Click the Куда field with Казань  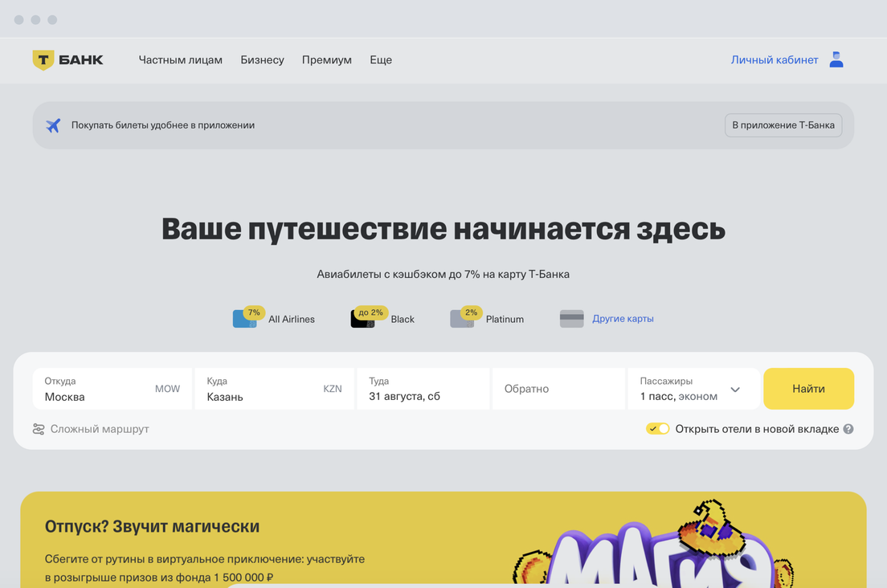[x=274, y=389]
